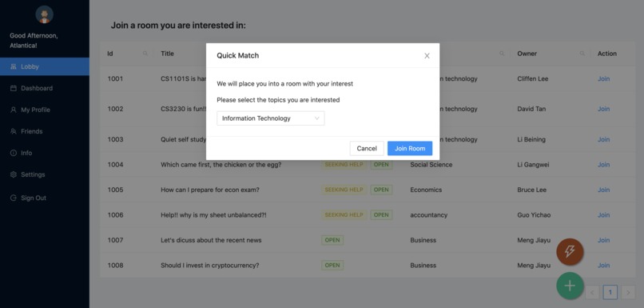Go to previous page of rooms
Screen dimensions: 644x308
592,293
